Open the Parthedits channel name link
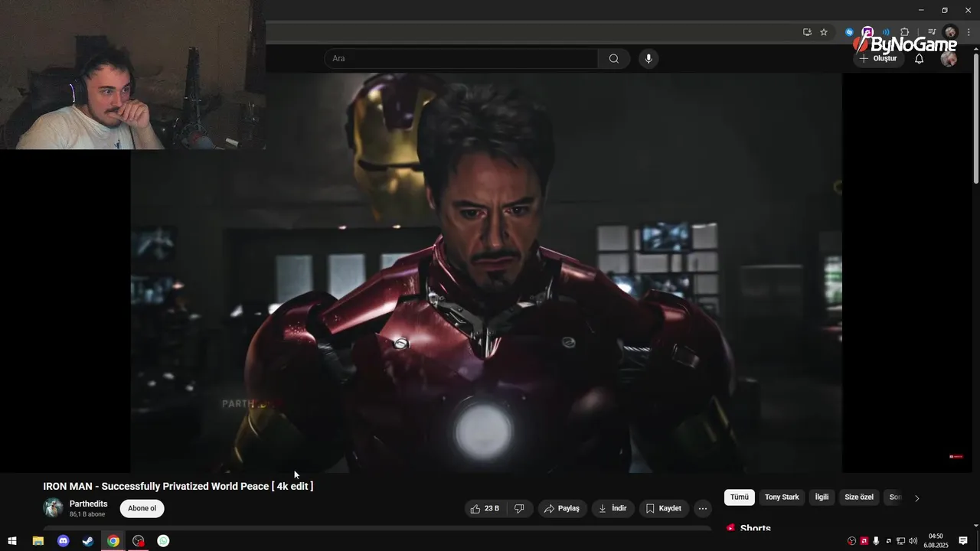The width and height of the screenshot is (980, 551). click(88, 504)
